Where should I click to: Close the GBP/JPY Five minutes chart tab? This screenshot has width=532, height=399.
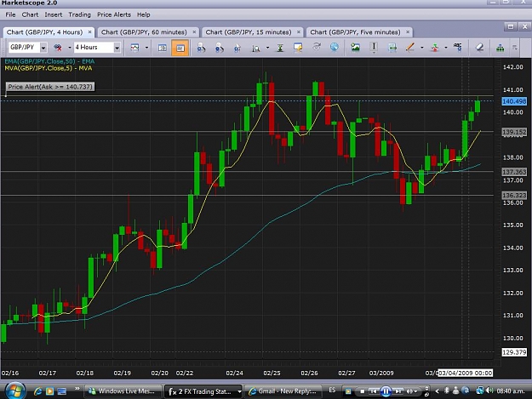pos(408,31)
